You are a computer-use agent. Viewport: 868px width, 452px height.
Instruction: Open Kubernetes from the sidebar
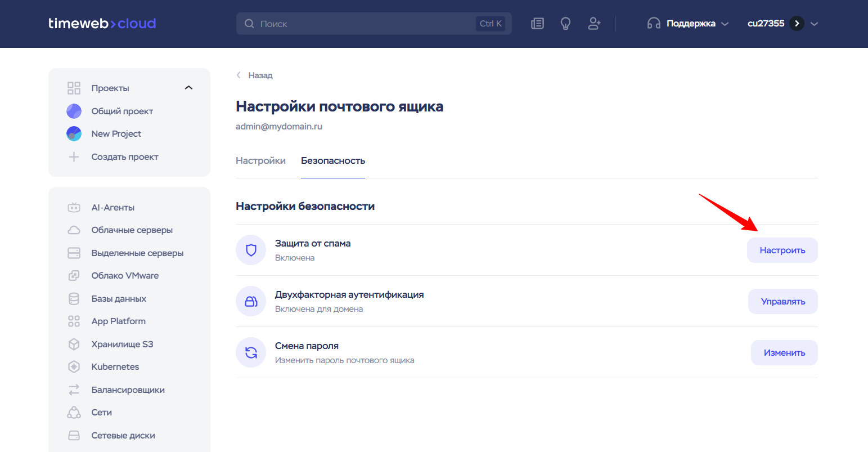click(x=115, y=367)
